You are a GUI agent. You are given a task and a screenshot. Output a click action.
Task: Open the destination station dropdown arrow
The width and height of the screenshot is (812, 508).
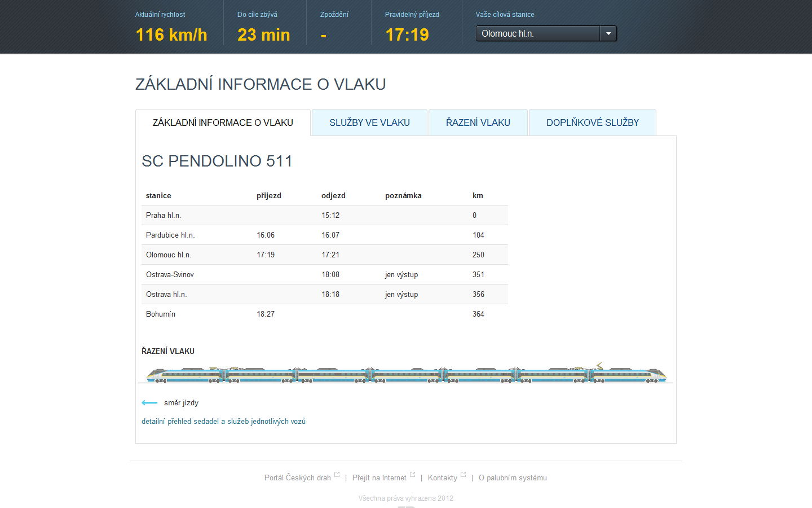608,34
